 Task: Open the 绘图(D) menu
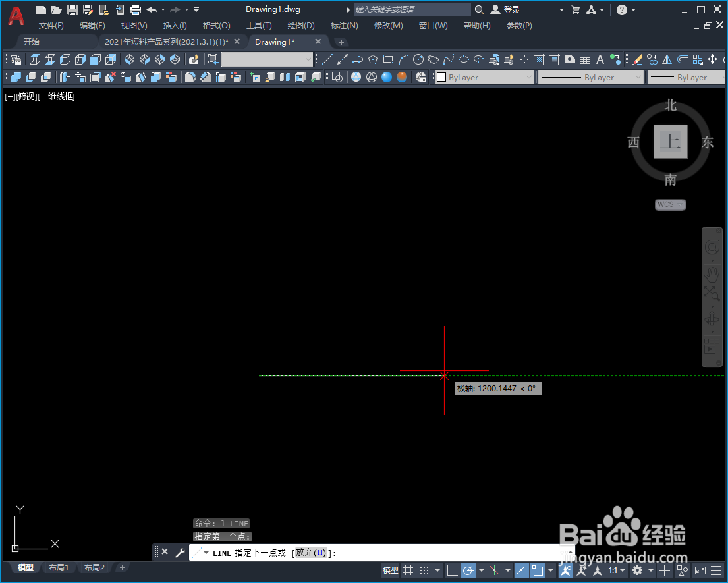point(301,26)
